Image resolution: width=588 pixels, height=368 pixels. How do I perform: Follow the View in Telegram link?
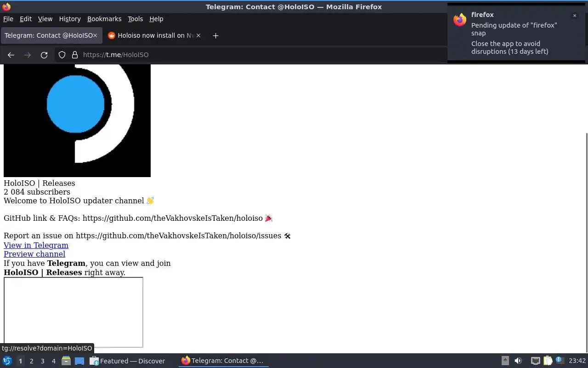[x=36, y=245]
